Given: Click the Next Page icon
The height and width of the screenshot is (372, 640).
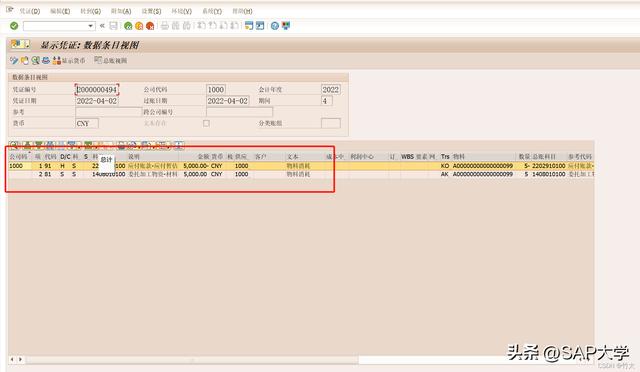Looking at the screenshot, I should (x=223, y=26).
